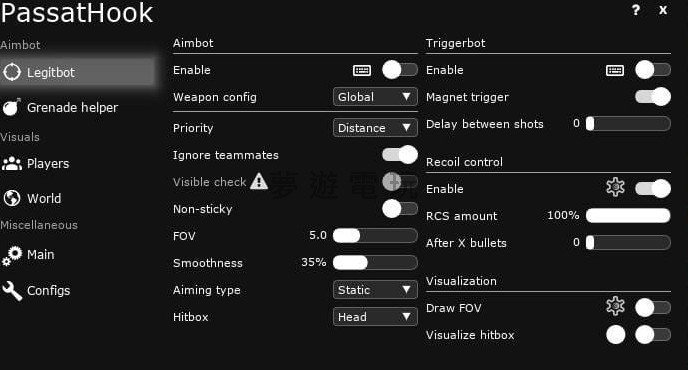
Task: Enable the Aimbot toggle switch
Action: tap(399, 70)
